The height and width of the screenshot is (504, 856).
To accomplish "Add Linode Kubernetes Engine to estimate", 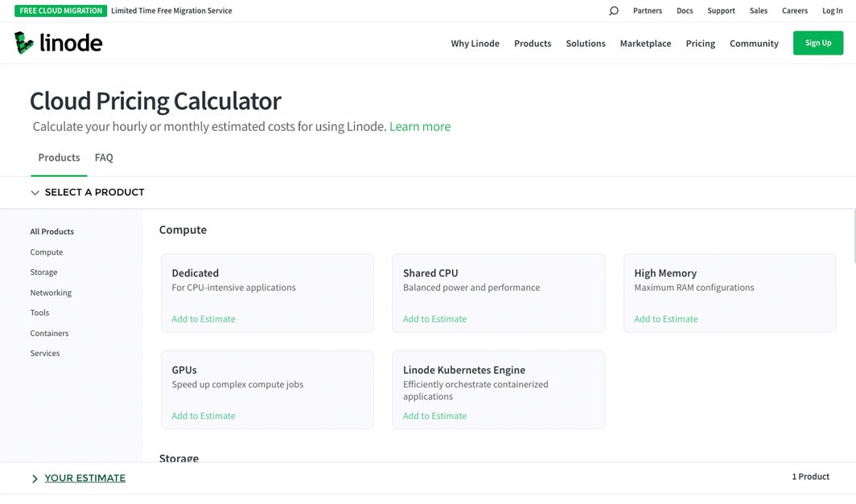I will [434, 416].
